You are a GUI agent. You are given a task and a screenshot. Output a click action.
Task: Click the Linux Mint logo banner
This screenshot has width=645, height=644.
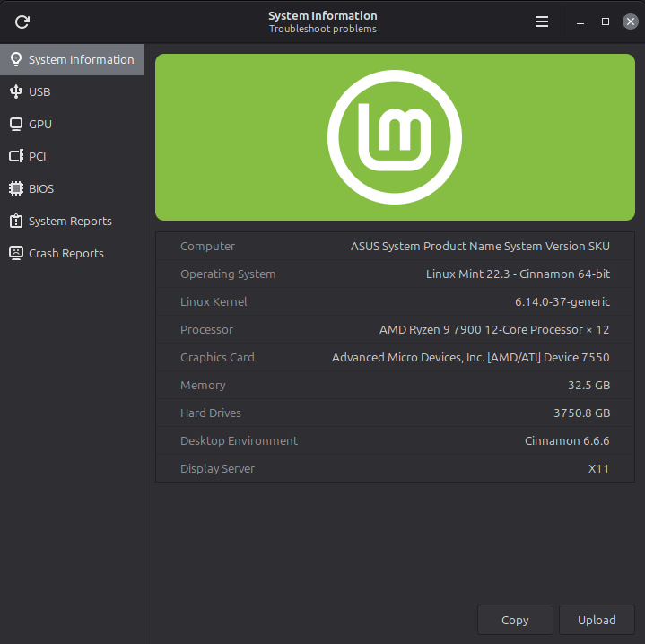pos(395,137)
